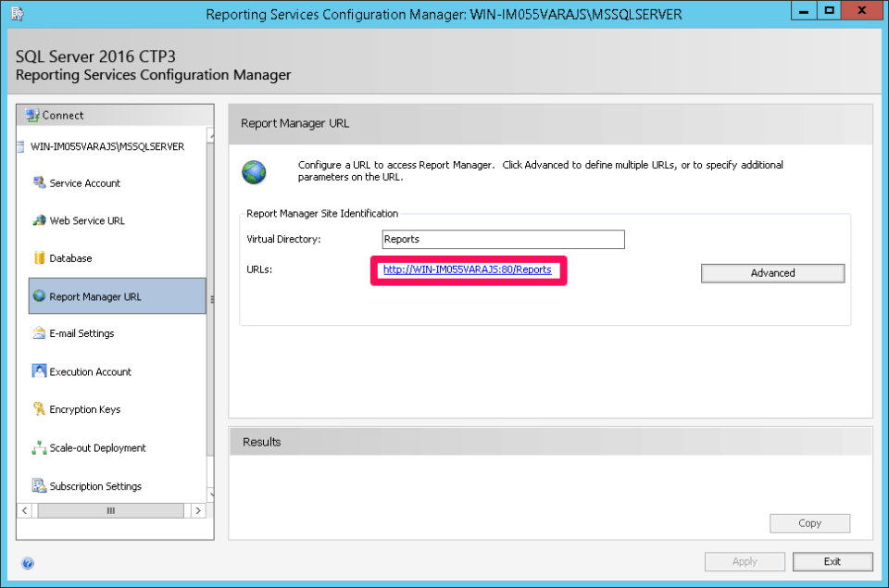Click the sidebar vertical scrollbar up arrow
The image size is (889, 588).
(211, 135)
